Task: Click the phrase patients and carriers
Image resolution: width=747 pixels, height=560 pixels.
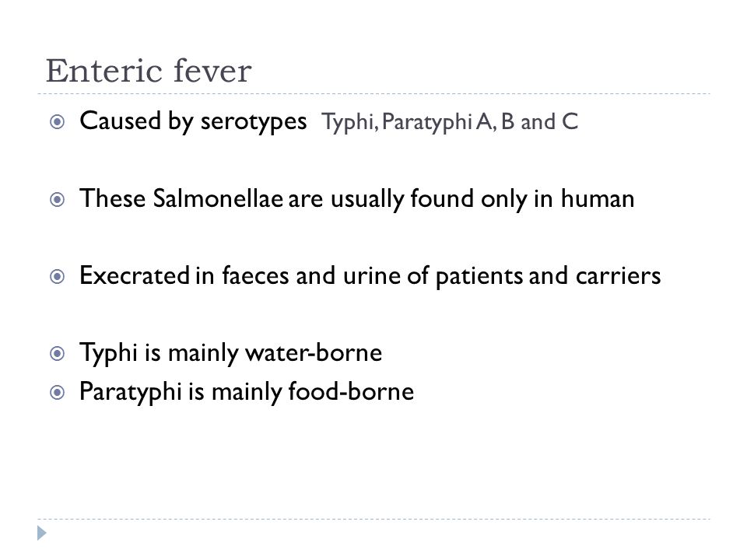Action: click(x=548, y=276)
